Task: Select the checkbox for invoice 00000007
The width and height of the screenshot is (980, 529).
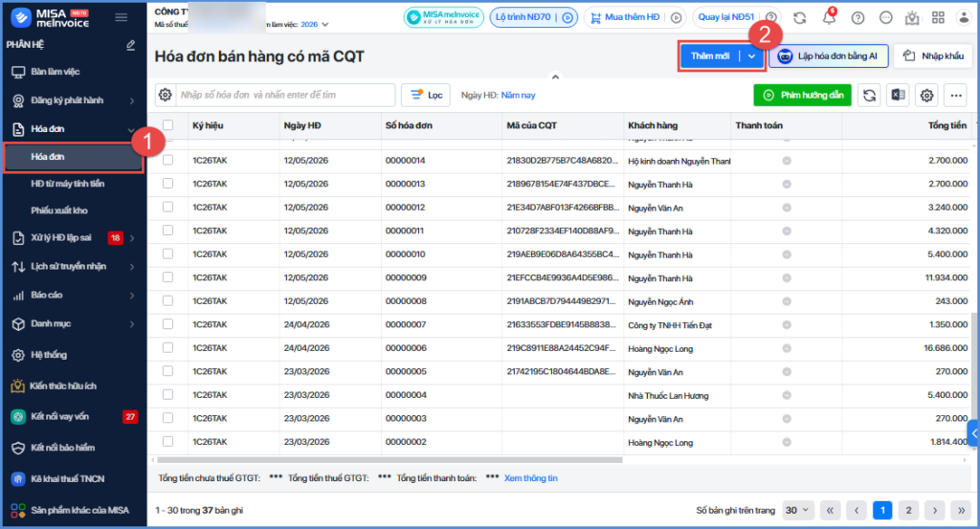Action: point(167,324)
